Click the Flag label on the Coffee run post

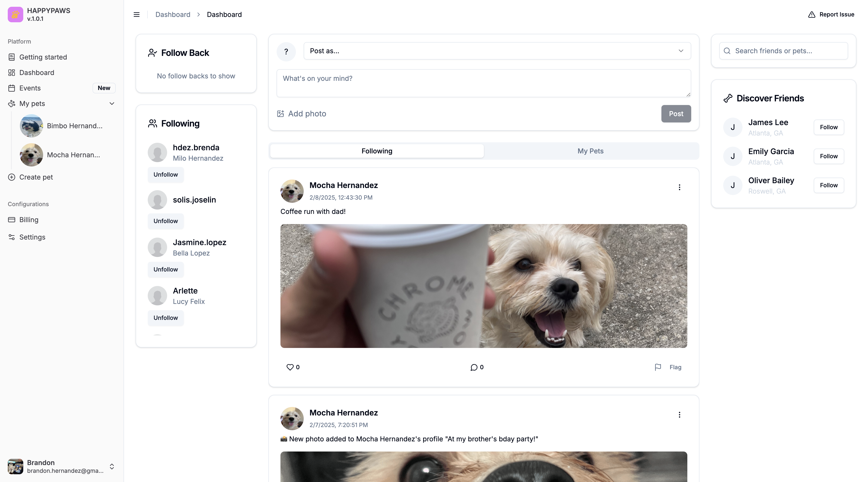[x=675, y=367]
